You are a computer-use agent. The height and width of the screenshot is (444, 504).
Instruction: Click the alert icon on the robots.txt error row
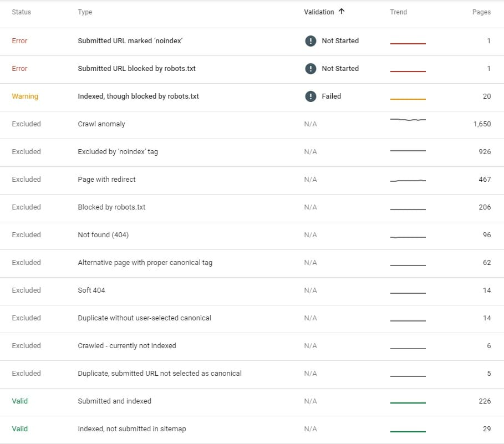(310, 68)
